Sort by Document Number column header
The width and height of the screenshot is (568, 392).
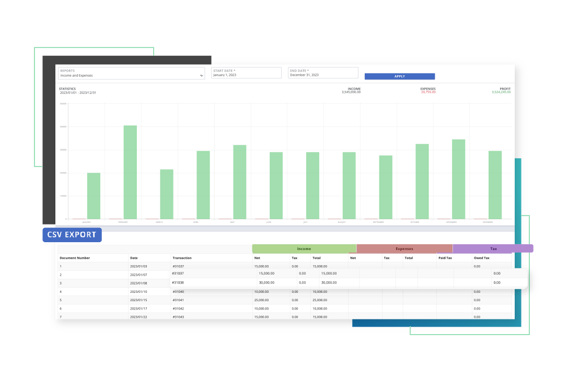tap(75, 258)
